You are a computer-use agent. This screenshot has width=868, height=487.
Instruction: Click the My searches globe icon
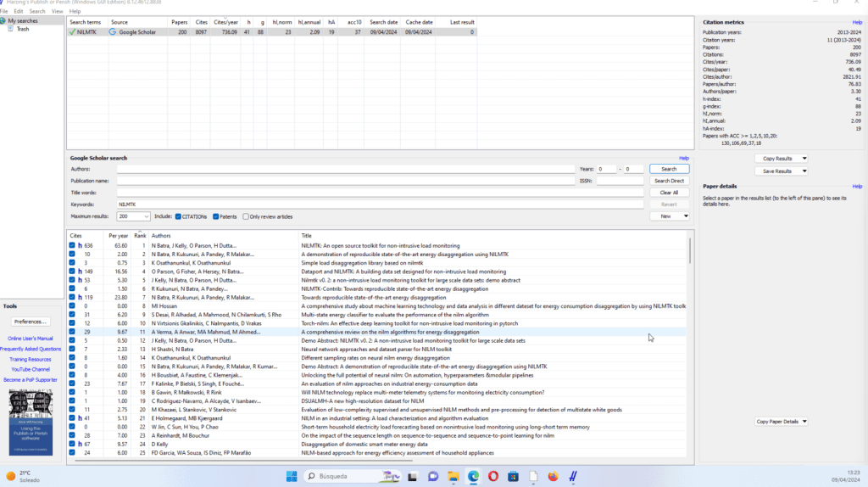point(4,20)
